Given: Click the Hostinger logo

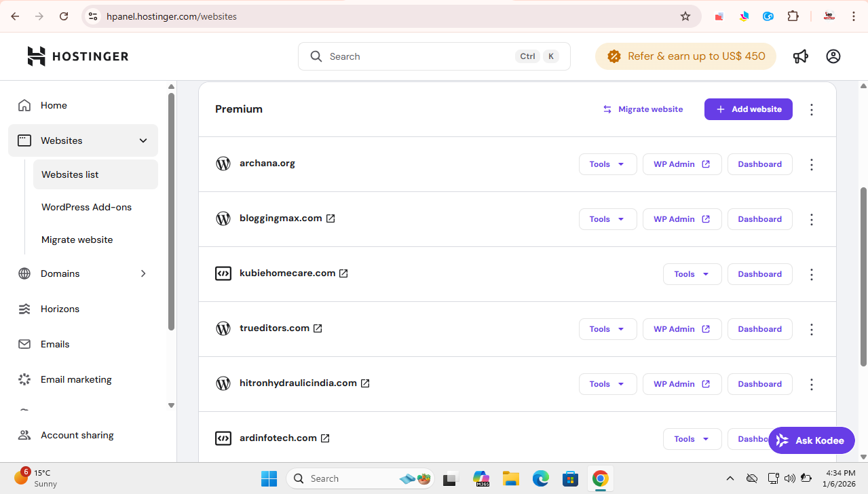Looking at the screenshot, I should pyautogui.click(x=77, y=56).
